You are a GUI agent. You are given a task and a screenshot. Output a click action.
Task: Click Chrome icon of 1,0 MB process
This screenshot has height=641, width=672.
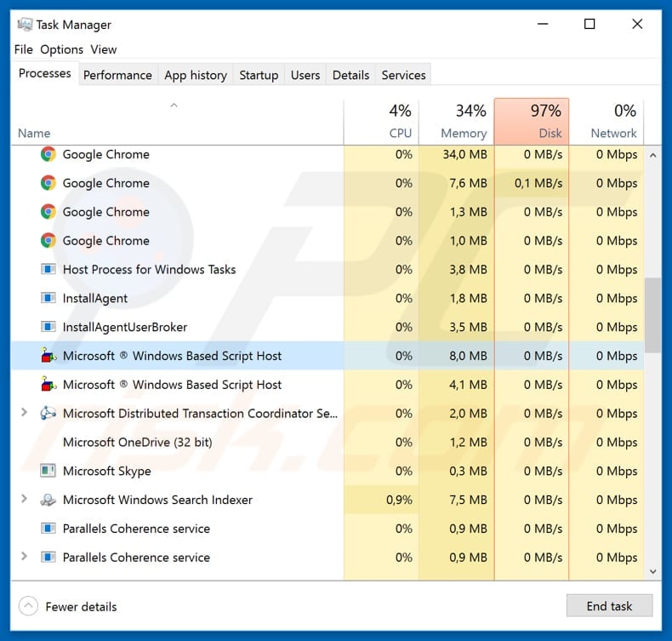tap(48, 241)
